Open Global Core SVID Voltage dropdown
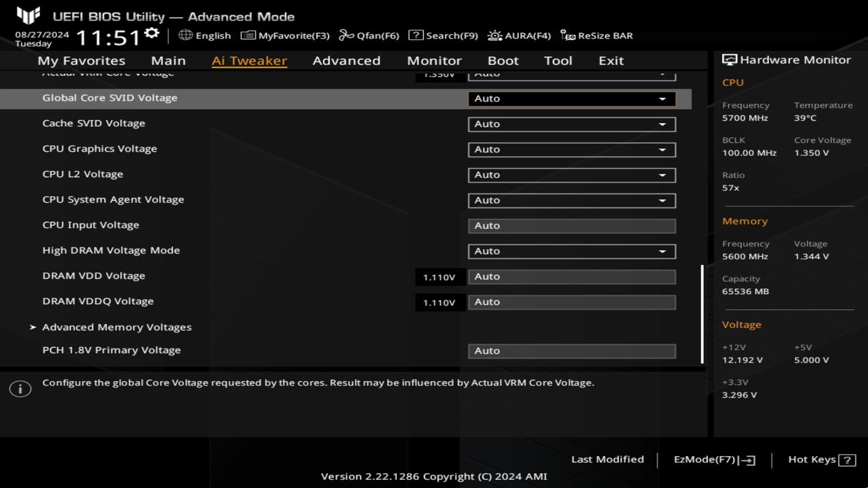868x488 pixels. tap(572, 98)
